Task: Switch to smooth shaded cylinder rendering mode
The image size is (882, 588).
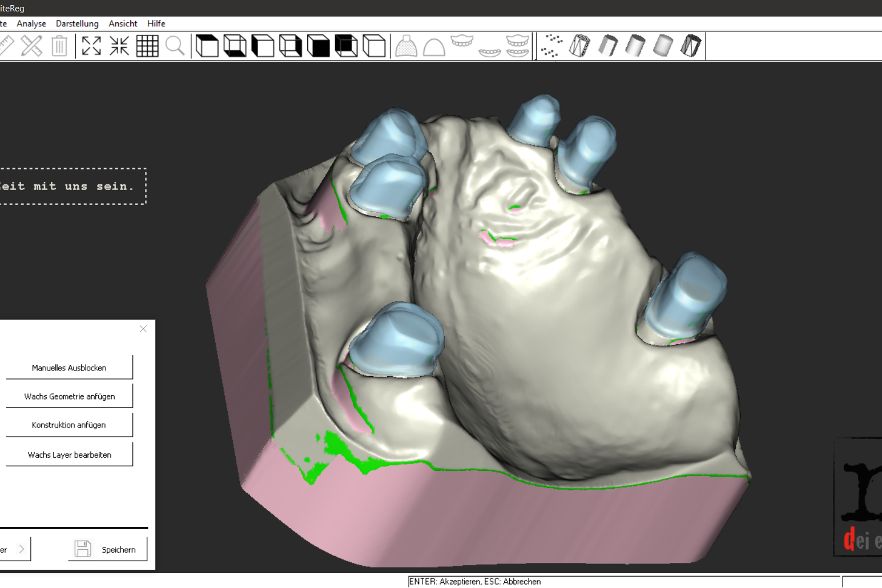Action: (635, 46)
